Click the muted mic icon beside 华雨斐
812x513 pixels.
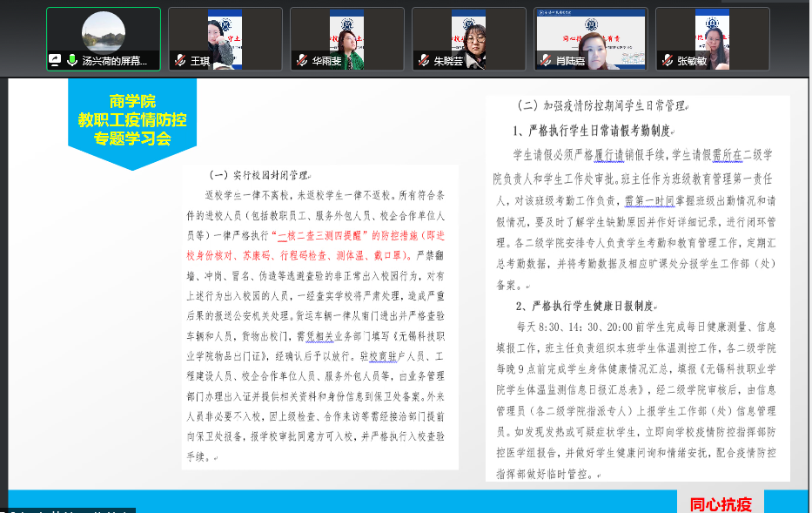[302, 61]
